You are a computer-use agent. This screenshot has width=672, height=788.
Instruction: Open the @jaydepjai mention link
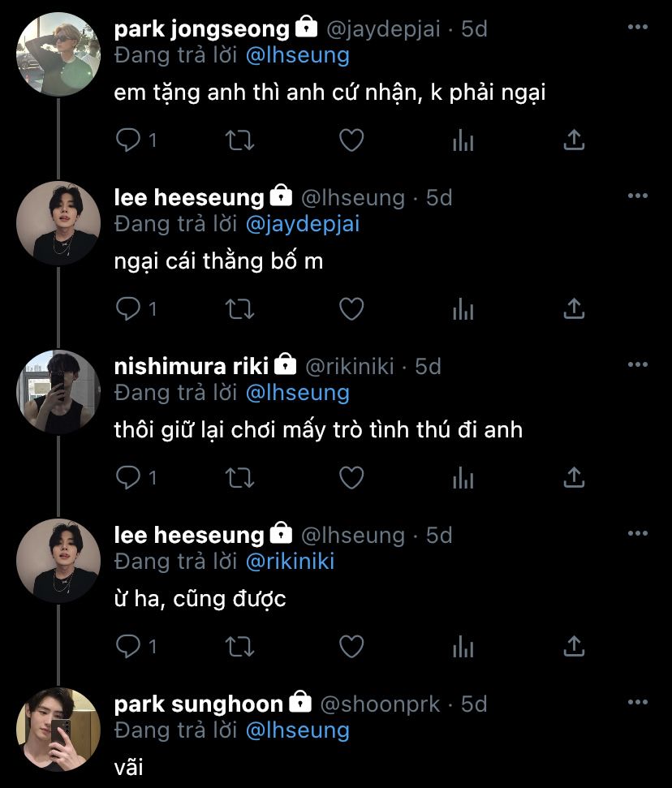pyautogui.click(x=302, y=224)
